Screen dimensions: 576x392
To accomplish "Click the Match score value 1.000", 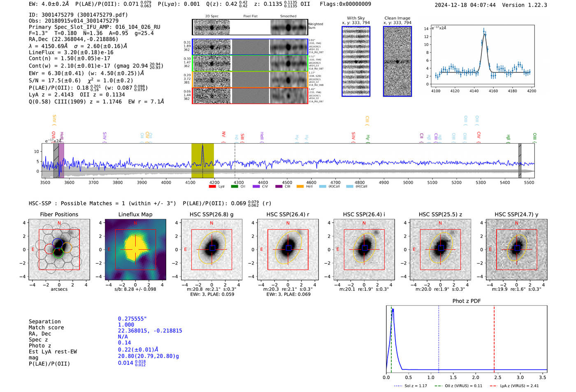I will pos(126,325).
